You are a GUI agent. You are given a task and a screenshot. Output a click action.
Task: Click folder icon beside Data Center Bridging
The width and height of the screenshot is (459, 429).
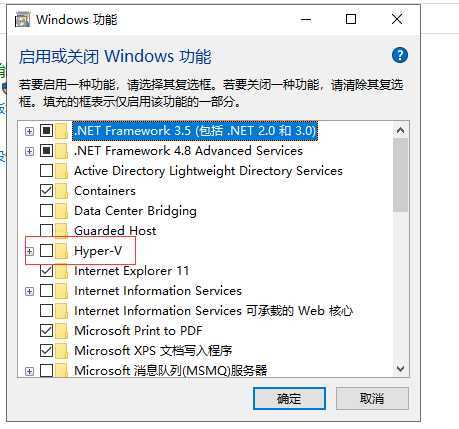62,211
